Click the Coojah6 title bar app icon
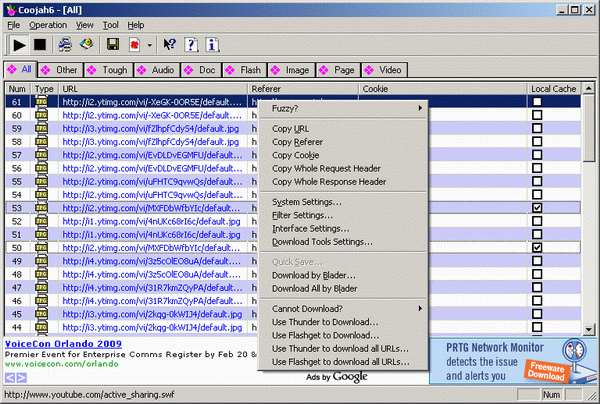 coord(11,10)
